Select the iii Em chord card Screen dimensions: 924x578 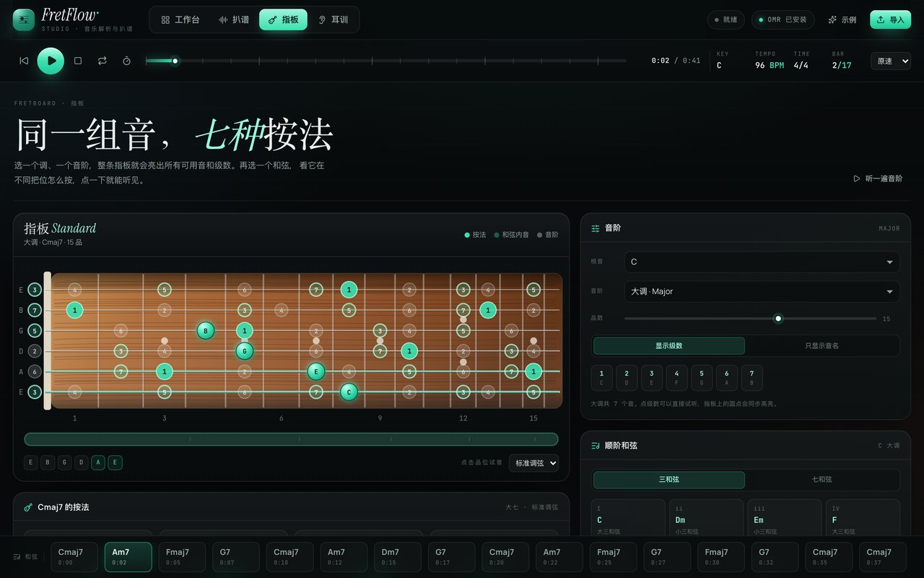pyautogui.click(x=784, y=519)
